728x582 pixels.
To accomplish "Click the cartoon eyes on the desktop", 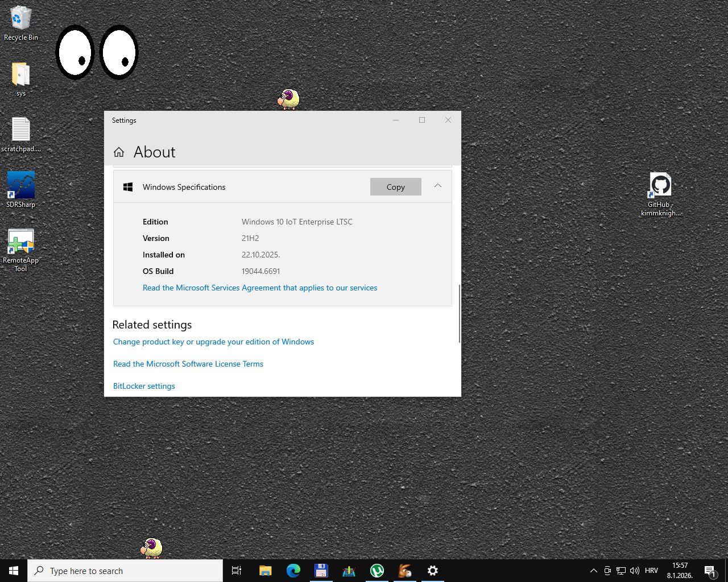I will coord(97,52).
